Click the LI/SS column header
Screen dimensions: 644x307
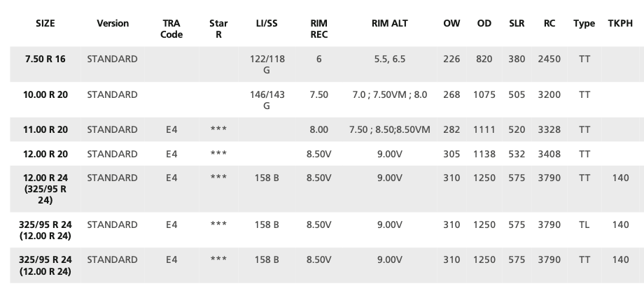(267, 23)
